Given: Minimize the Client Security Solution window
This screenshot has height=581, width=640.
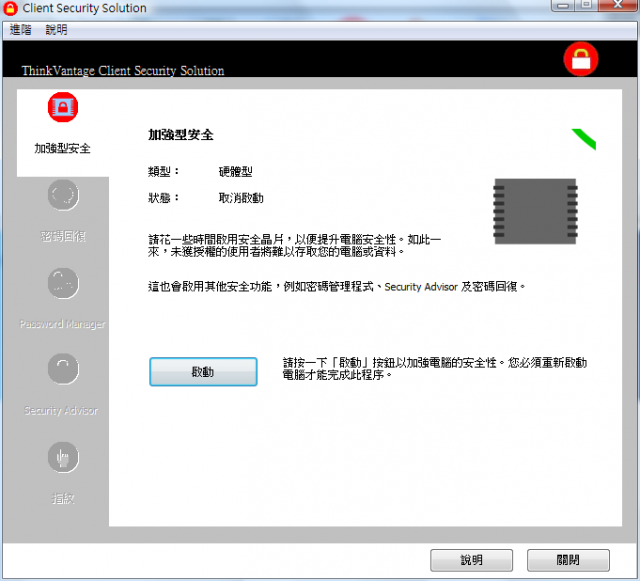Looking at the screenshot, I should (563, 6).
